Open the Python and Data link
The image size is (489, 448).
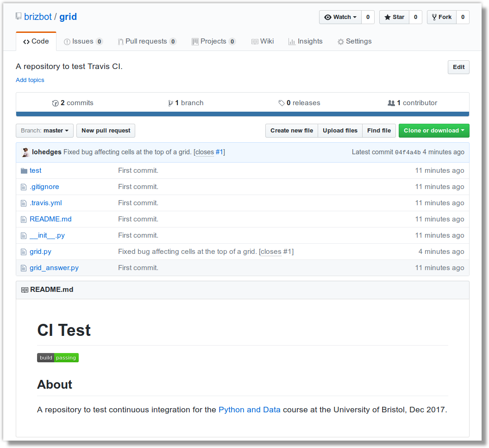click(x=249, y=410)
